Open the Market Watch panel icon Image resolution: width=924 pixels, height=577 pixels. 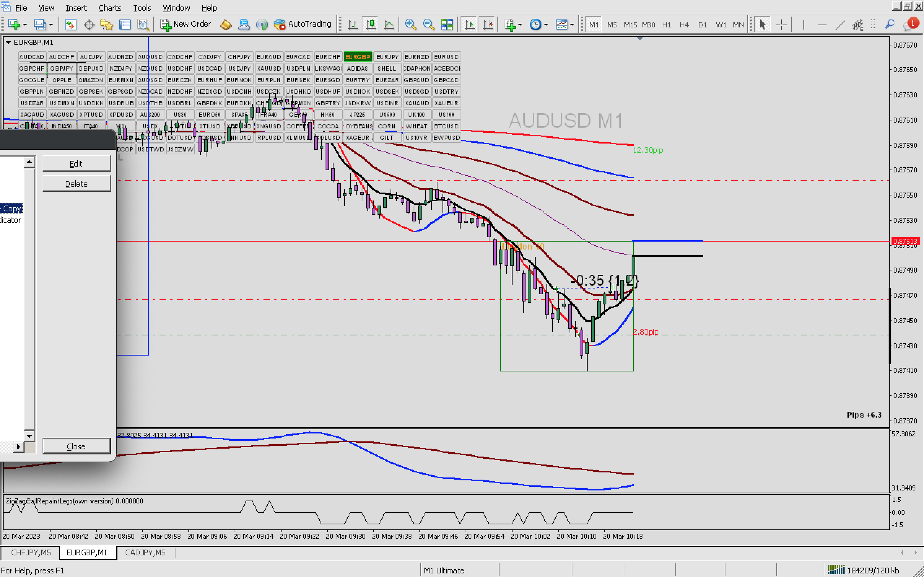click(x=70, y=25)
